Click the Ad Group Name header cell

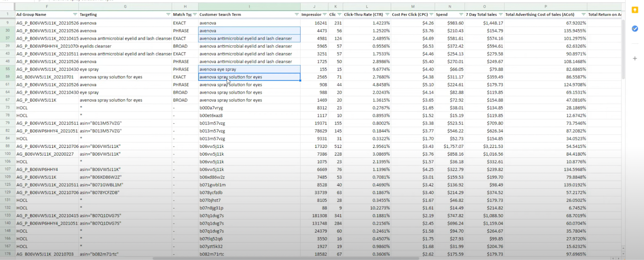tap(47, 14)
